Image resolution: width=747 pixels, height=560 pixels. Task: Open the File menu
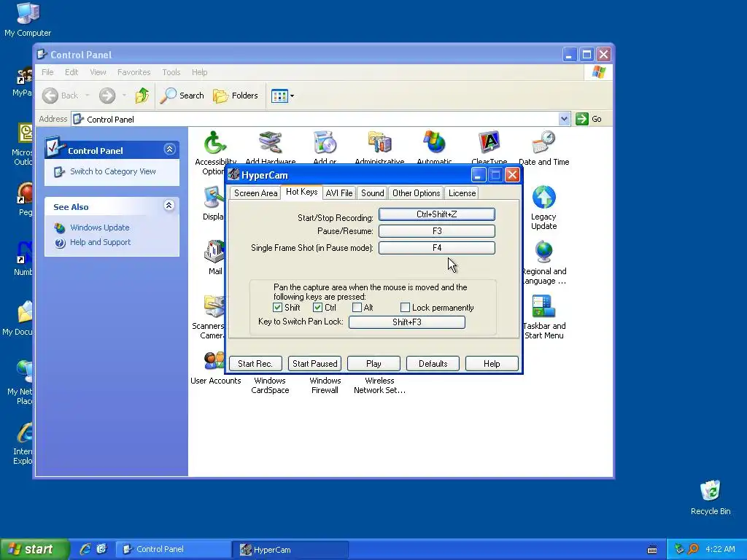coord(47,72)
